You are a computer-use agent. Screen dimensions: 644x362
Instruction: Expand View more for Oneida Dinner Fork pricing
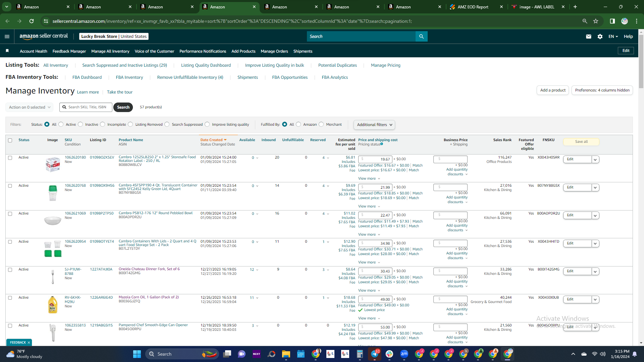click(x=369, y=291)
